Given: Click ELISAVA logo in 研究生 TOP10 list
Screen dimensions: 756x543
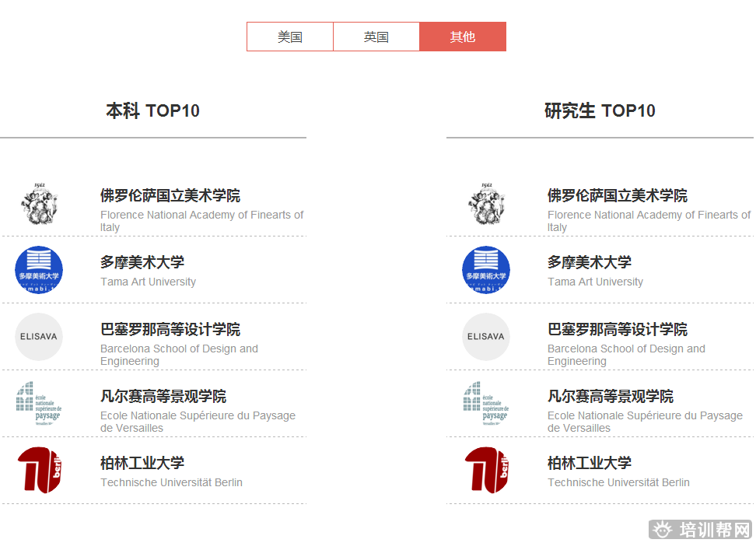Looking at the screenshot, I should coord(486,337).
